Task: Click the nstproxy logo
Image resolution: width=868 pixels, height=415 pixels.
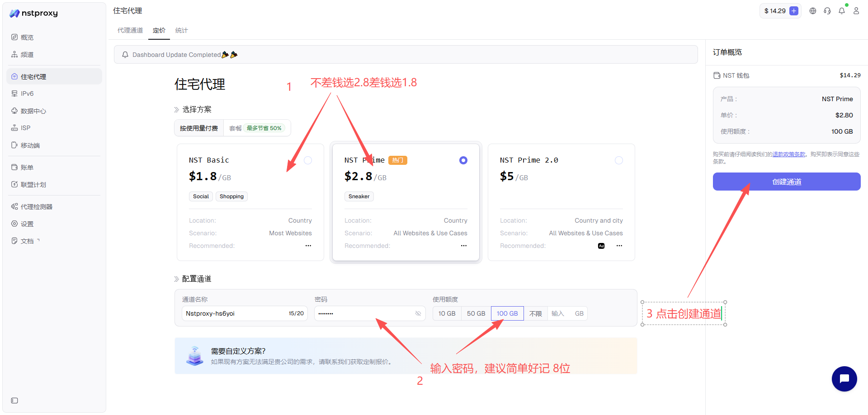Action: [34, 13]
